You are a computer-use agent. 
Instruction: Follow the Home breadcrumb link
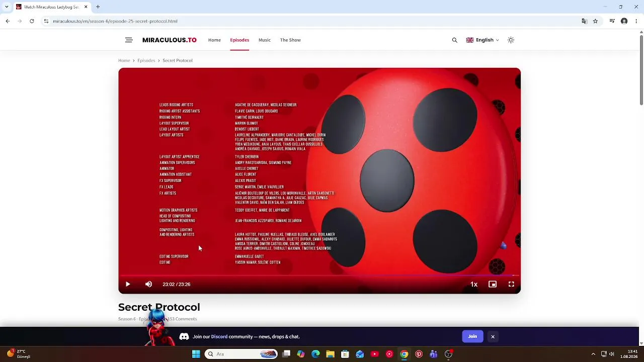click(x=124, y=60)
